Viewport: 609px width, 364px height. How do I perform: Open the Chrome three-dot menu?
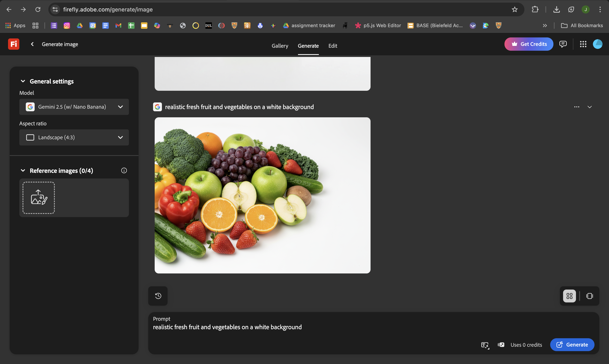(x=600, y=9)
